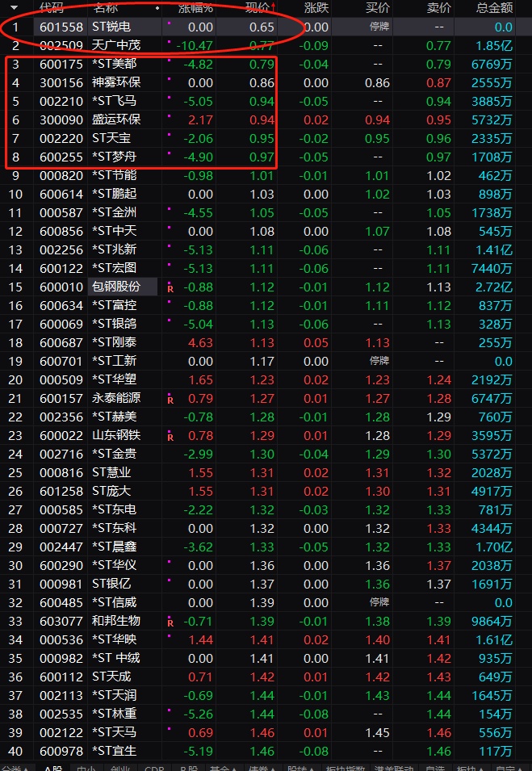Viewport: 532px width, 771px height.
Task: Sort by the 总金额 column header
Action: 494,8
